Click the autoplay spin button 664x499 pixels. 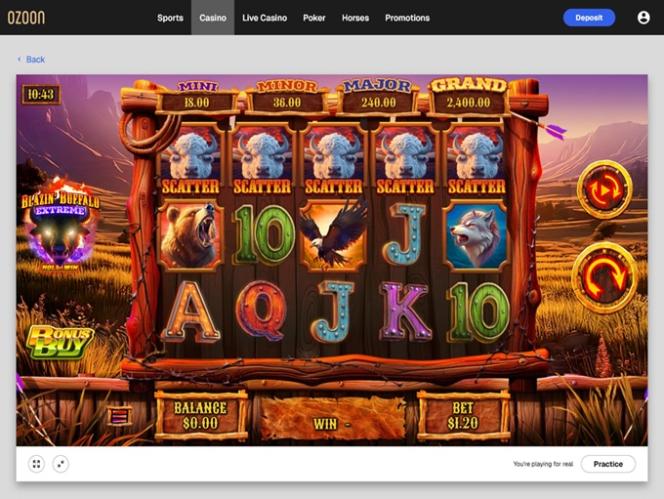pyautogui.click(x=605, y=189)
